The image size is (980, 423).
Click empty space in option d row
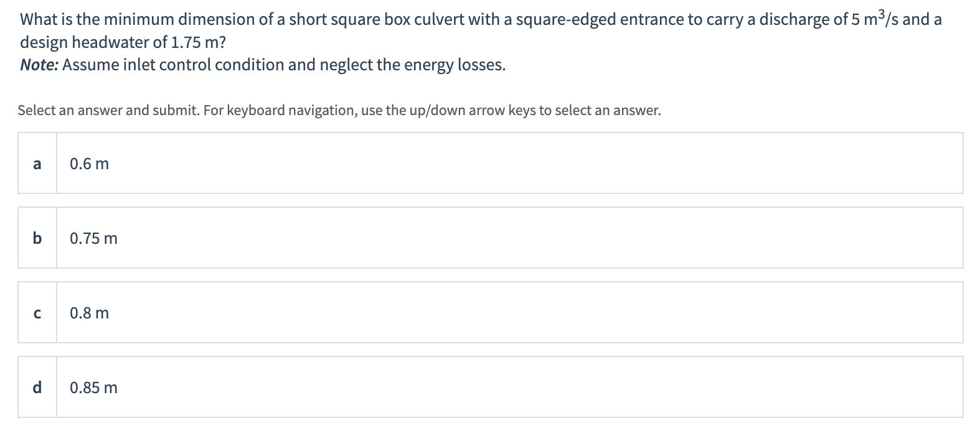point(498,388)
